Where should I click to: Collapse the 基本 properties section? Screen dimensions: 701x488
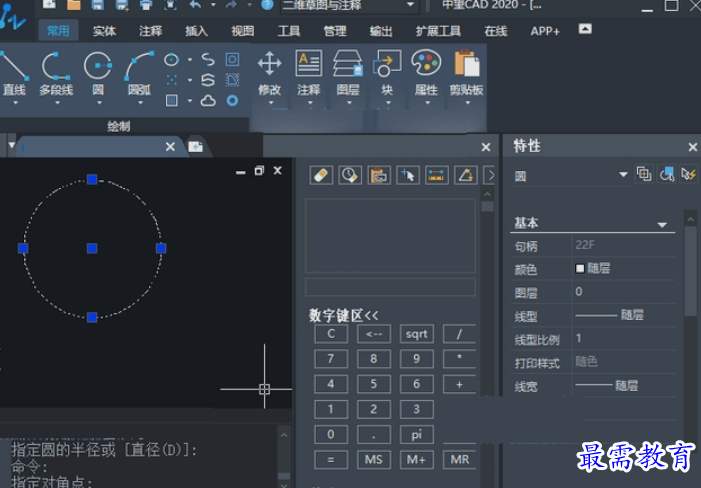click(662, 225)
